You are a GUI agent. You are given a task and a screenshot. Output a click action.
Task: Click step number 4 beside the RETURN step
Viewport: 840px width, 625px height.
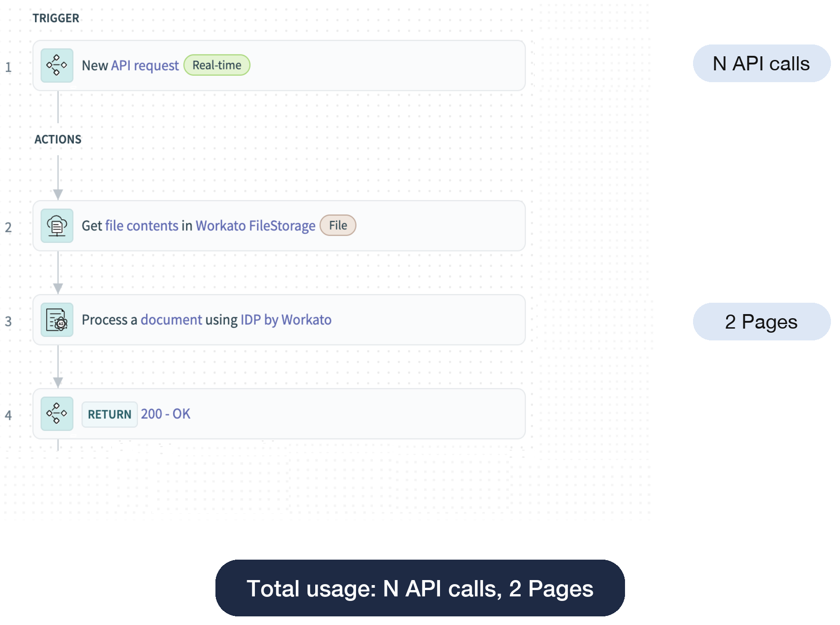coord(8,415)
